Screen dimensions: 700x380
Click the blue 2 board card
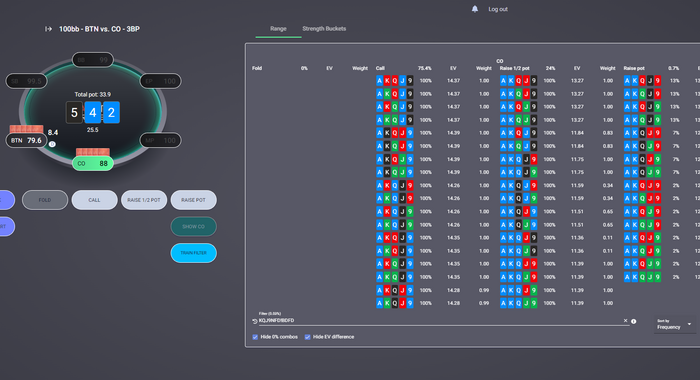point(111,113)
